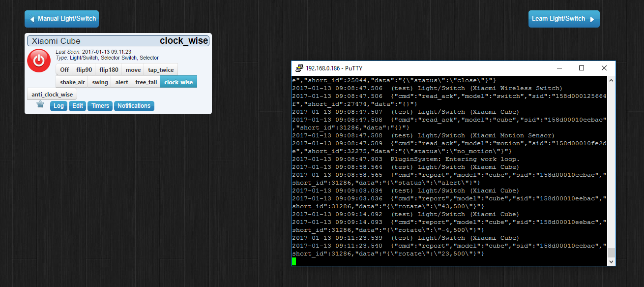Close the PuTTY window

604,68
